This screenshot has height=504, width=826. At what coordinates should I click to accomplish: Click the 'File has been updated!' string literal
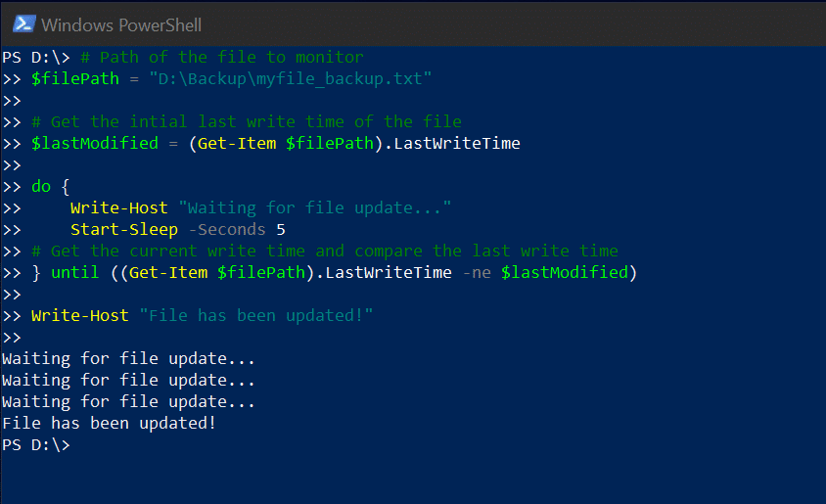[256, 315]
